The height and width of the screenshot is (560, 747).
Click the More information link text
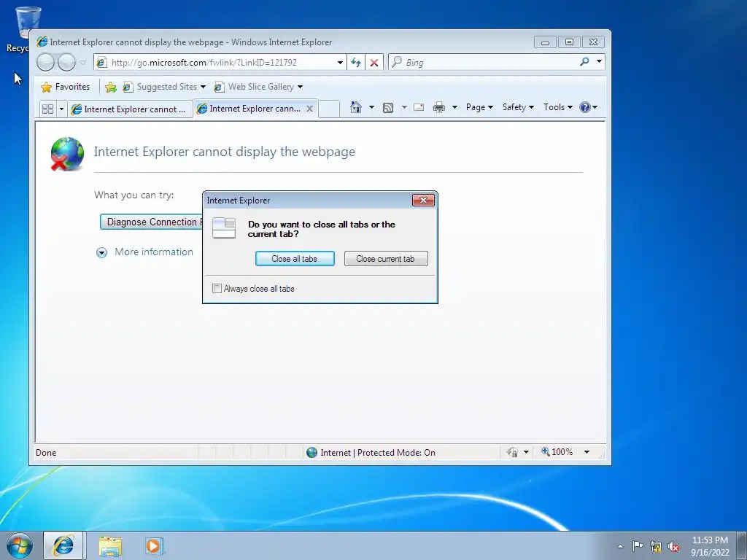pyautogui.click(x=154, y=252)
